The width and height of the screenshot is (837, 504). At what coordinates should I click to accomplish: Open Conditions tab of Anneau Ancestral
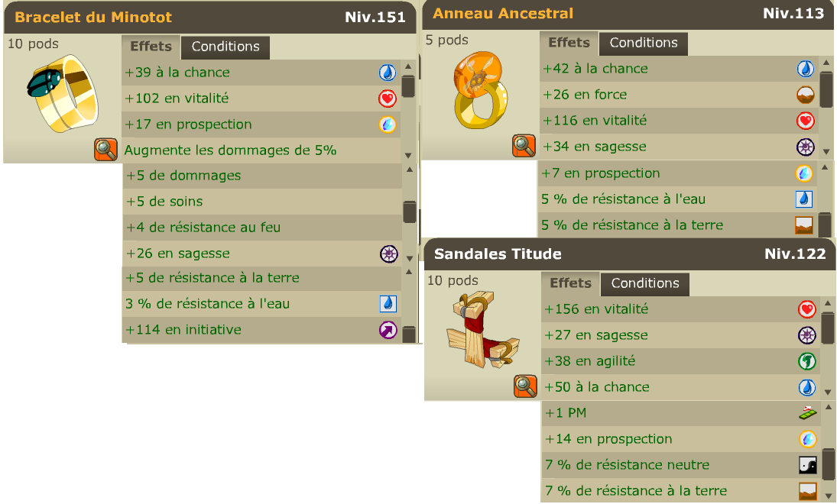coord(644,44)
